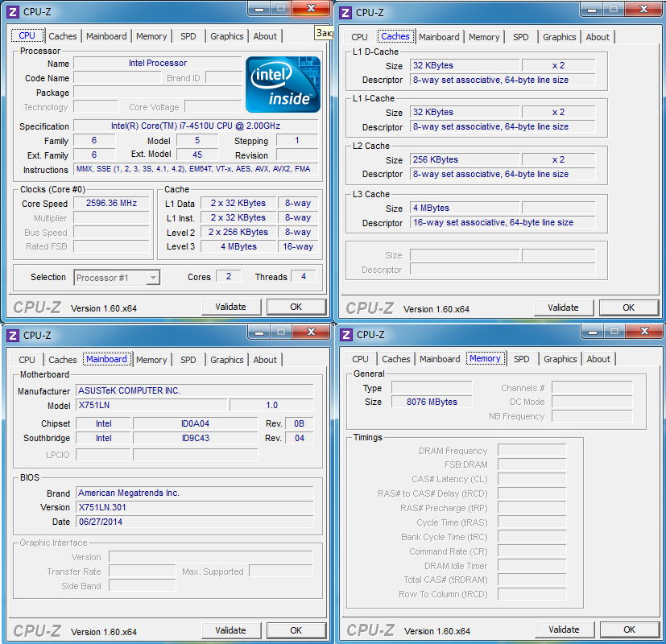
Task: Go to SPD tab in the Mainboard window
Action: (x=188, y=360)
